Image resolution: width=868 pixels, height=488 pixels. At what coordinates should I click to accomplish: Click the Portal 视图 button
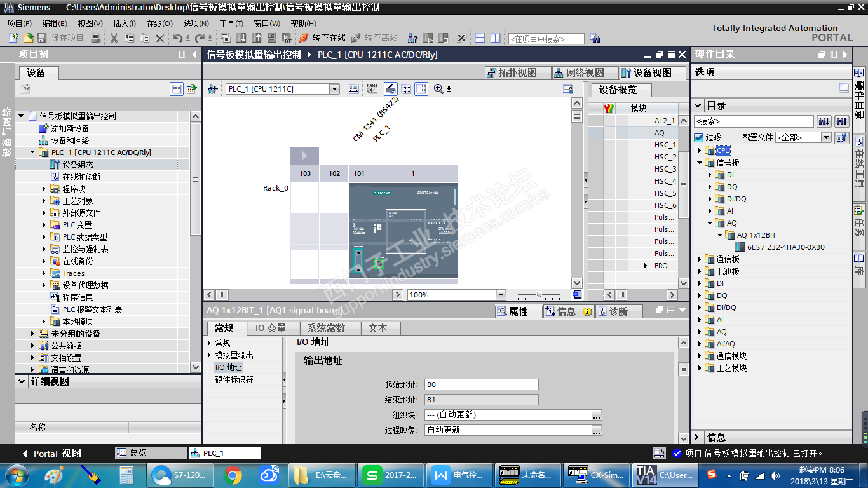coord(52,453)
